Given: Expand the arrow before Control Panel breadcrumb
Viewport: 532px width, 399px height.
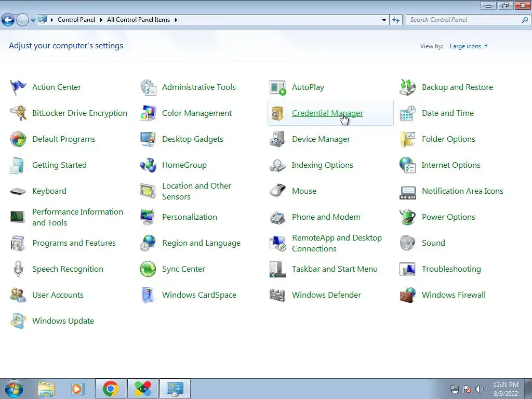Looking at the screenshot, I should point(52,20).
